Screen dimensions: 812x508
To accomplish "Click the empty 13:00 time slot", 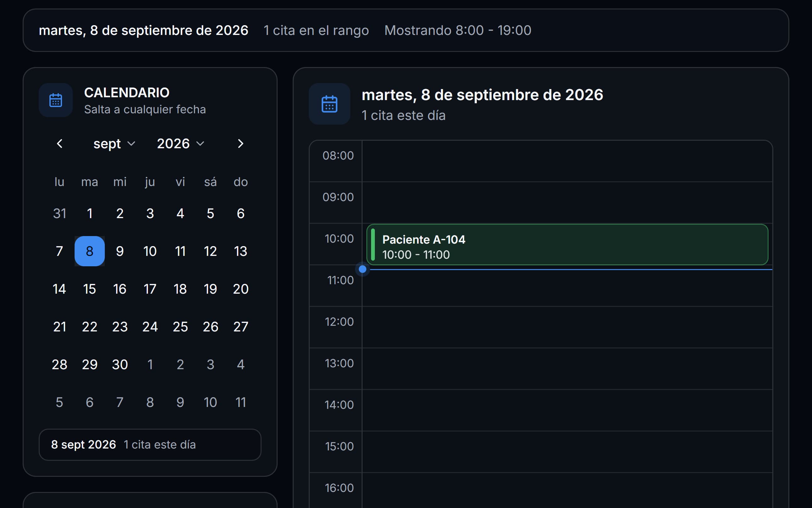I will pyautogui.click(x=567, y=369).
